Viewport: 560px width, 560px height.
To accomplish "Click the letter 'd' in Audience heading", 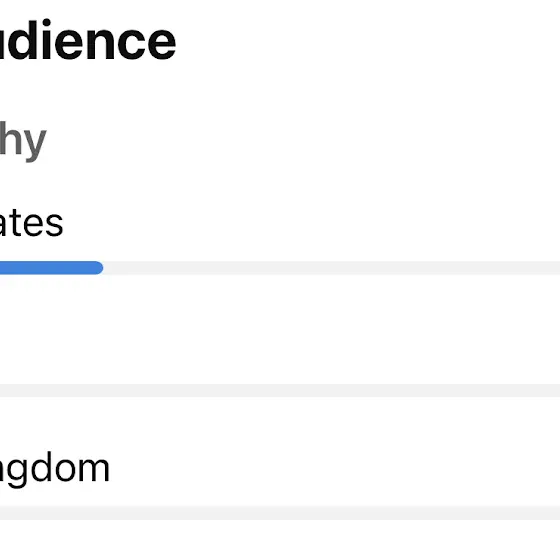I will point(22,40).
